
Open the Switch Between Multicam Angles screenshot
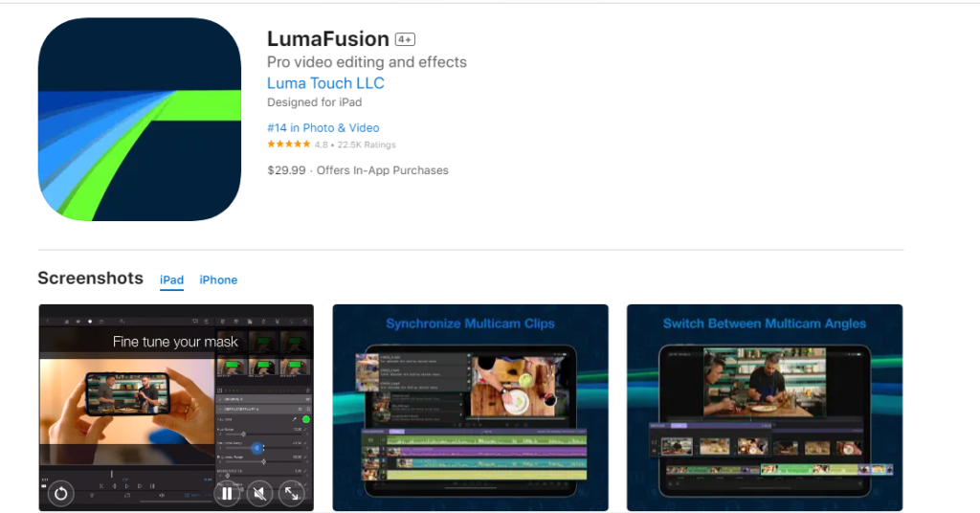pos(765,408)
